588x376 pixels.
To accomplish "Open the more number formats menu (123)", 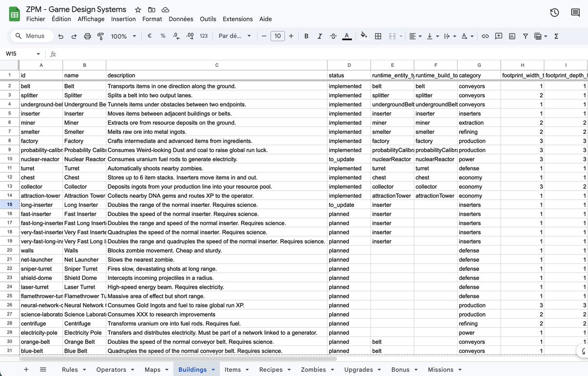I will 204,36.
